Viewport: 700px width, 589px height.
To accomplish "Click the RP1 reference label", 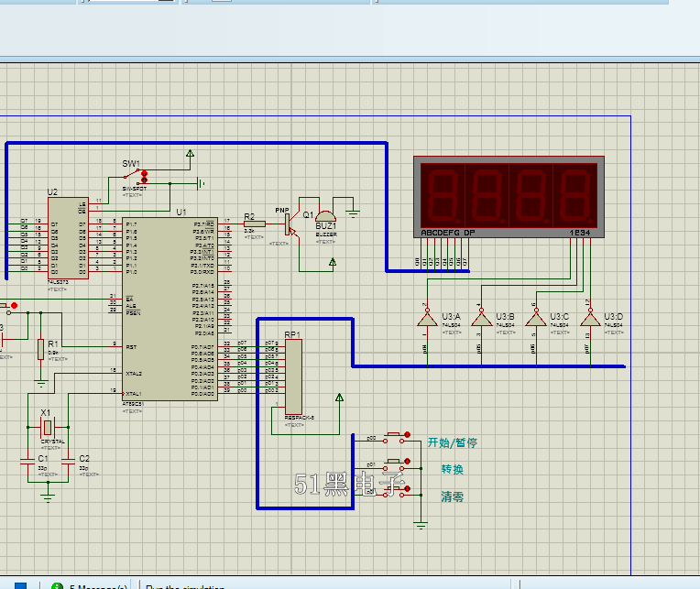I will 292,334.
